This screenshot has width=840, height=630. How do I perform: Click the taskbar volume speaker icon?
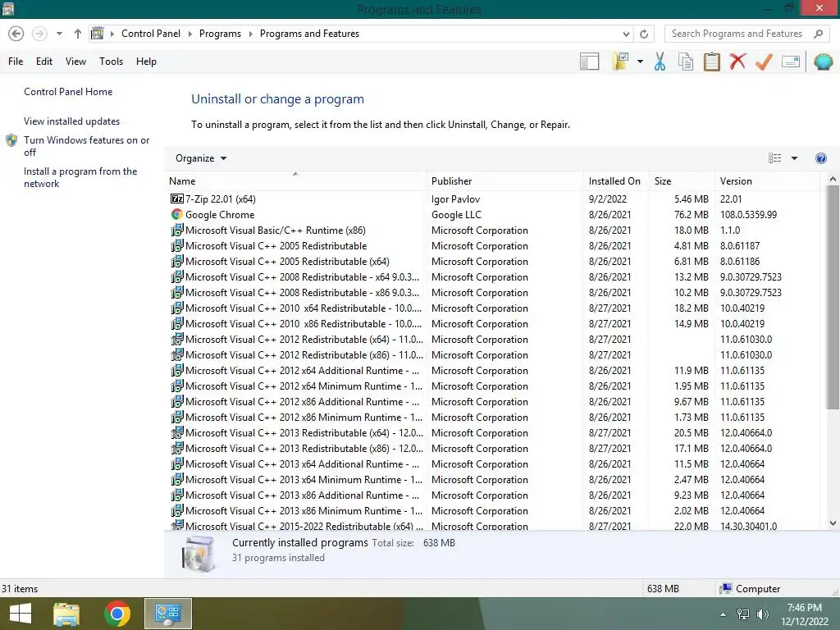[x=763, y=614]
